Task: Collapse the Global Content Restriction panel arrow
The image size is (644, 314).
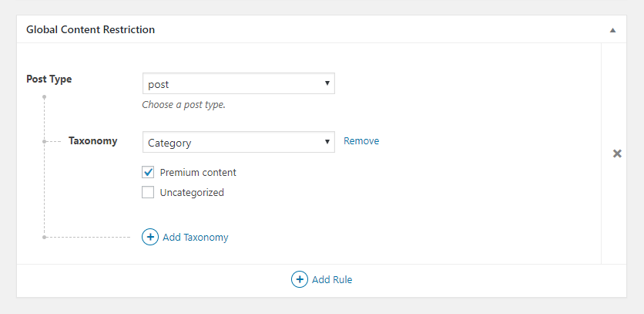Action: [x=612, y=30]
